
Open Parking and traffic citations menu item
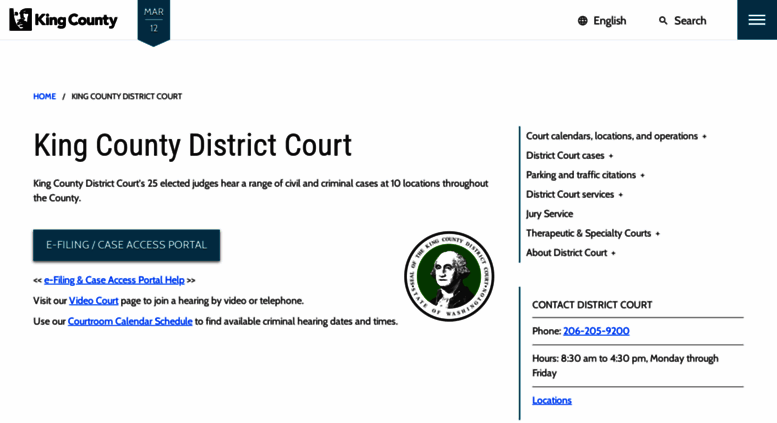click(x=581, y=175)
